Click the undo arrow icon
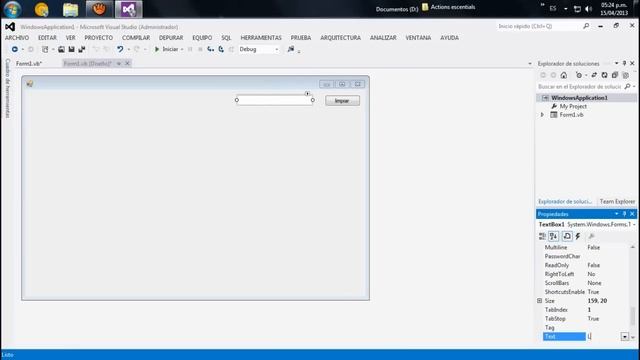Image resolution: width=640 pixels, height=360 pixels. tap(120, 49)
